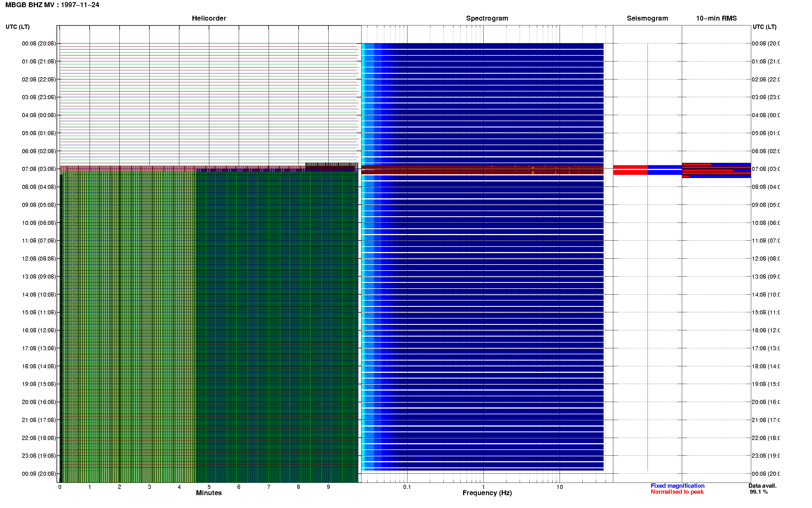Click the '3' tick on the Minutes axis
Viewport: 812px width, 508px height.
[149, 487]
